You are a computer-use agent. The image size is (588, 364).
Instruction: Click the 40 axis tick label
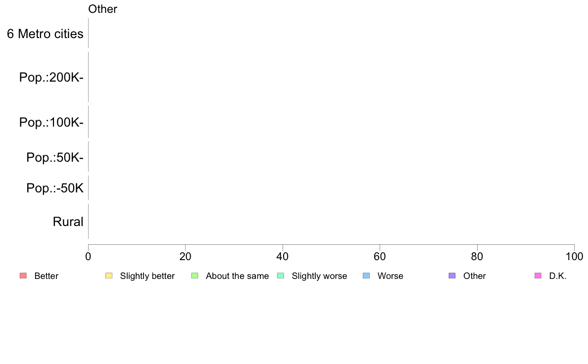[x=283, y=256]
